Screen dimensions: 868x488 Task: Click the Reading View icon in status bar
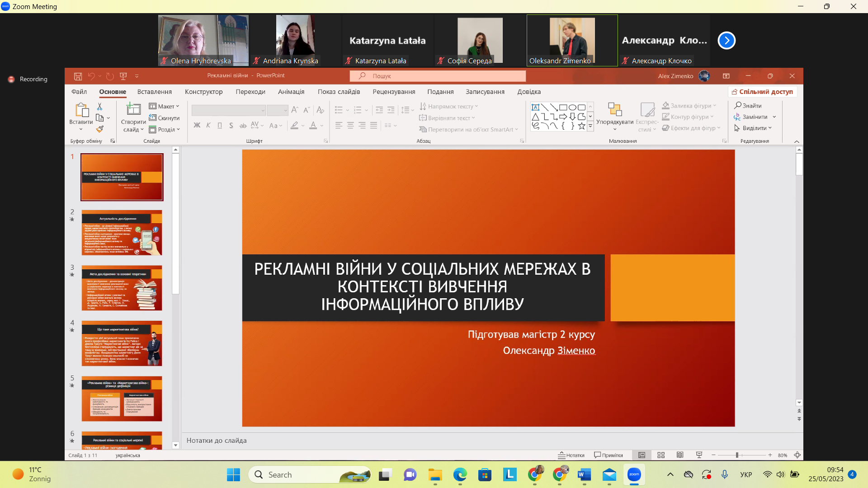679,455
